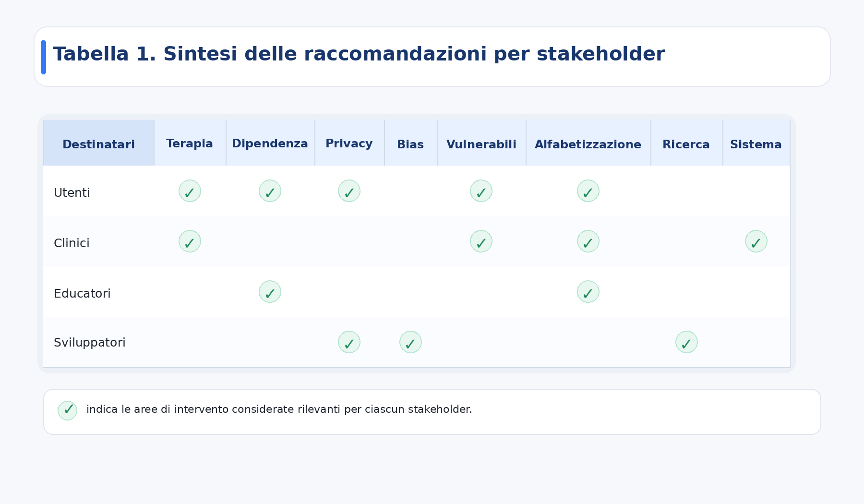Click the Utenti Dipendenza checkmark icon
The height and width of the screenshot is (504, 864).
click(x=270, y=191)
